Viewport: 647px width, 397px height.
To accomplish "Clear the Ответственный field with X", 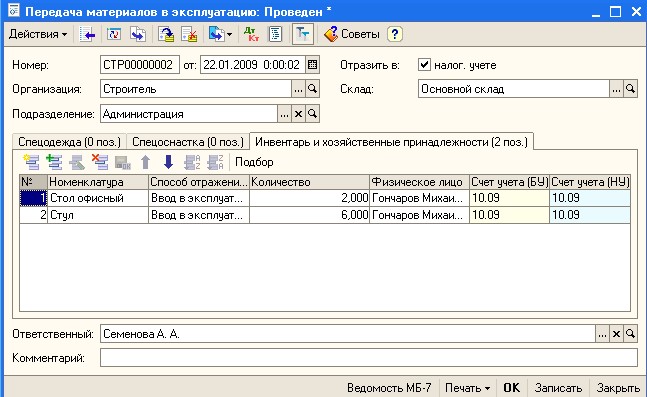I will point(616,334).
